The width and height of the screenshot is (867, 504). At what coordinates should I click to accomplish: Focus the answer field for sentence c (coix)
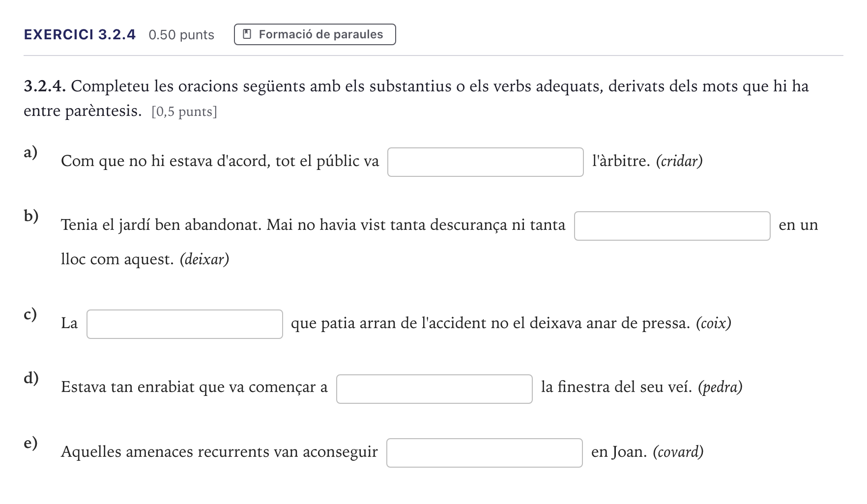[x=184, y=324]
